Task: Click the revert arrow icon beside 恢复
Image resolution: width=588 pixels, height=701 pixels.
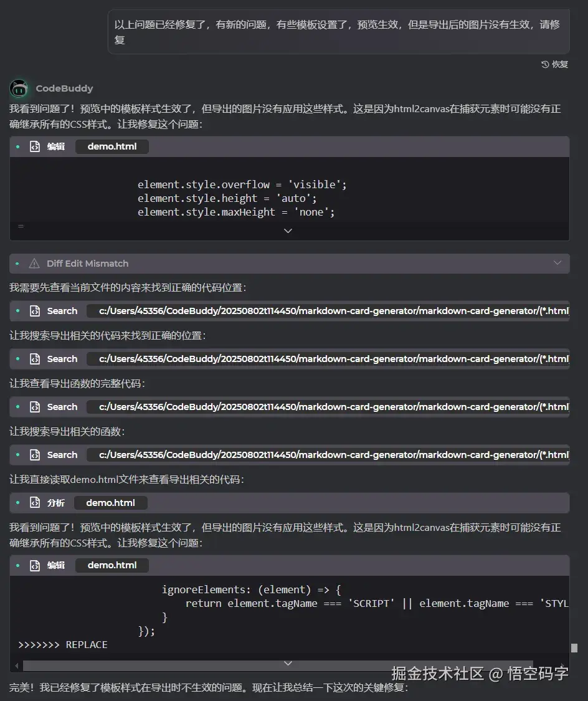Action: 544,64
